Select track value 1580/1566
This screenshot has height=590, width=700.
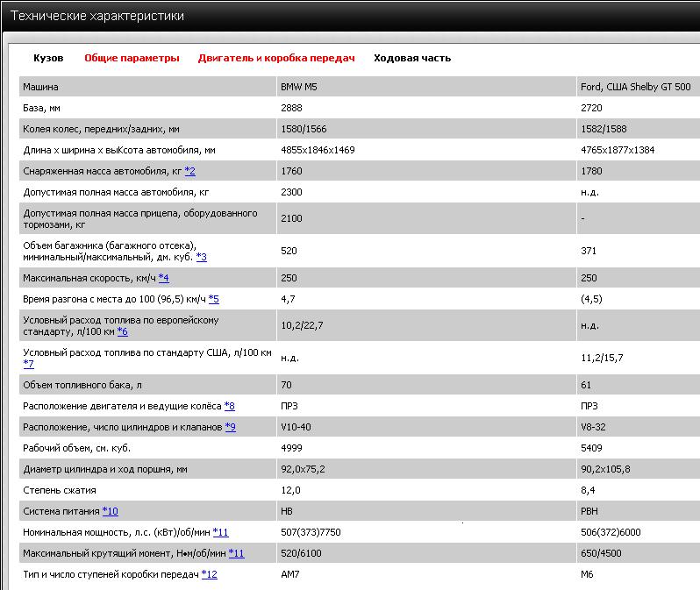point(304,129)
